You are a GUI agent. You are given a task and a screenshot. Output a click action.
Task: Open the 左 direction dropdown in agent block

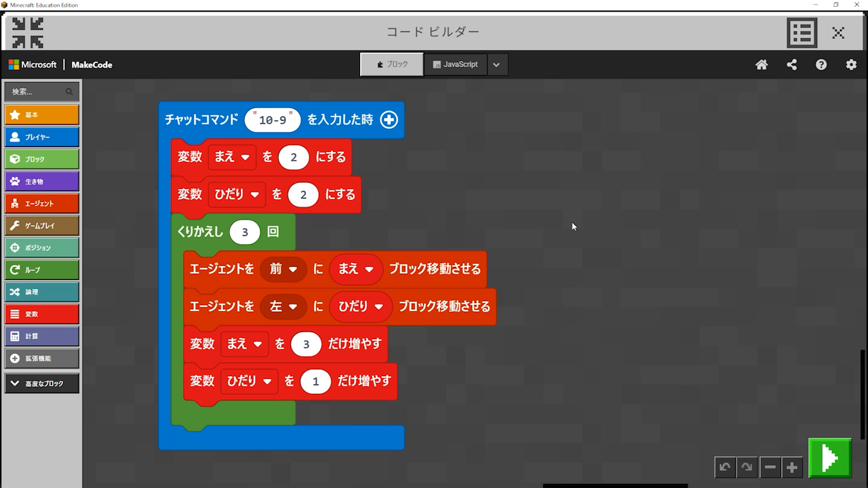pos(283,306)
